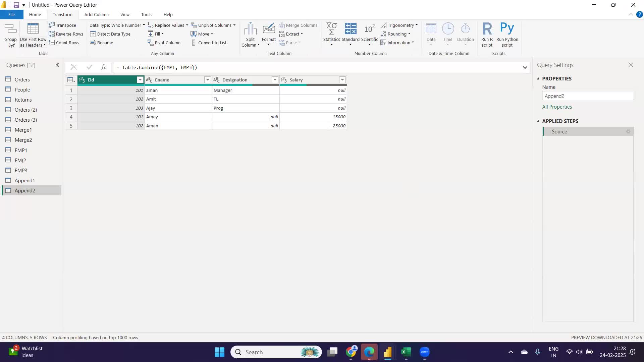Click the Windows Start button

point(219,352)
